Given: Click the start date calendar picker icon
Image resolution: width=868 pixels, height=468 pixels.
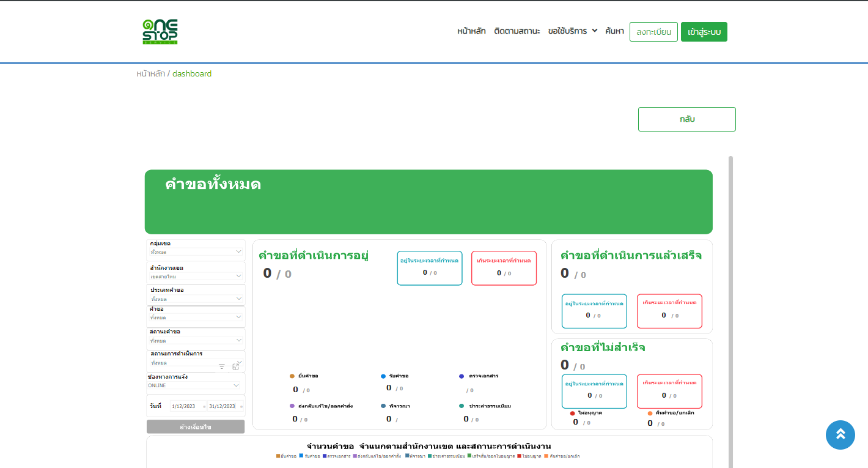Looking at the screenshot, I should coord(204,406).
